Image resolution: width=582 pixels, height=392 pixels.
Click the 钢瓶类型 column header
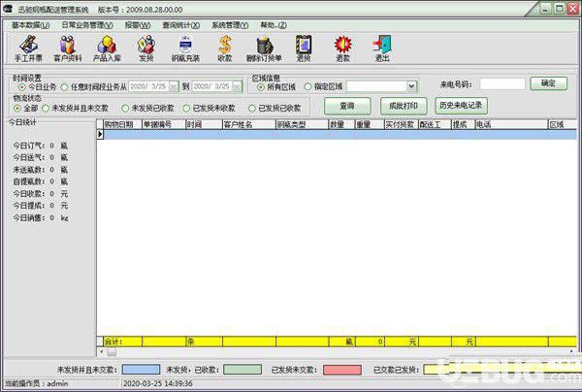[x=303, y=125]
